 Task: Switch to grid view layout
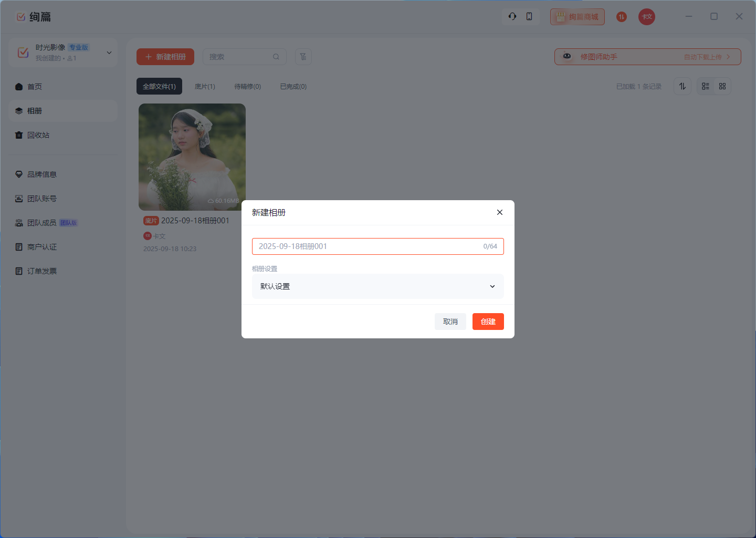click(722, 86)
